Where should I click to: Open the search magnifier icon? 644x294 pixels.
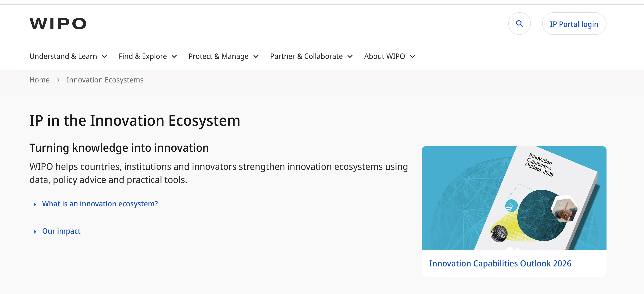point(520,24)
